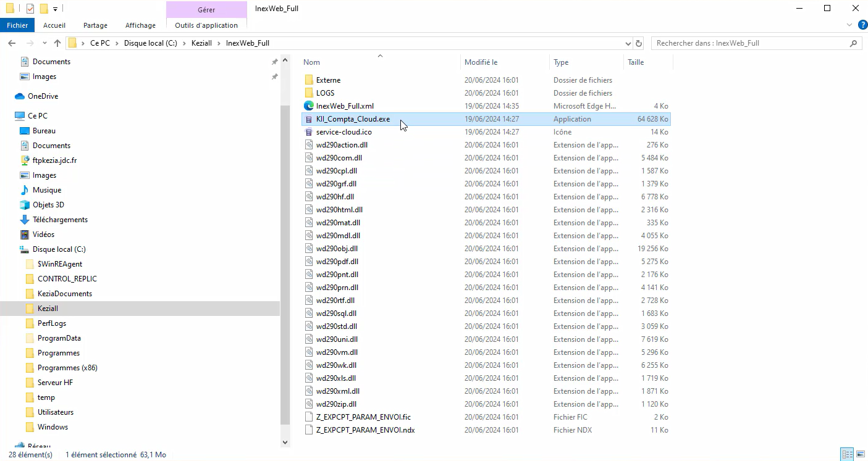Screen dimensions: 868x461
Task: Open Objets 3D cube icon in sidebar
Action: click(x=25, y=205)
